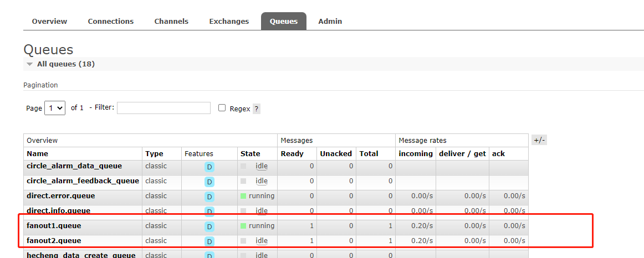Screen dimensions: 644x258
Task: Enable the Regex checkbox
Action: coord(222,109)
